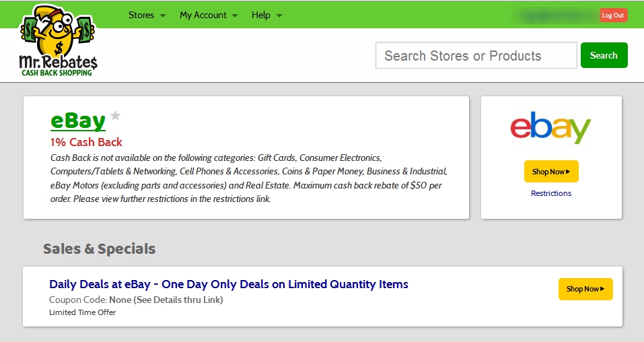Click Shop Now in Sales & Specials
Viewport: 644px width, 342px height.
(x=585, y=289)
